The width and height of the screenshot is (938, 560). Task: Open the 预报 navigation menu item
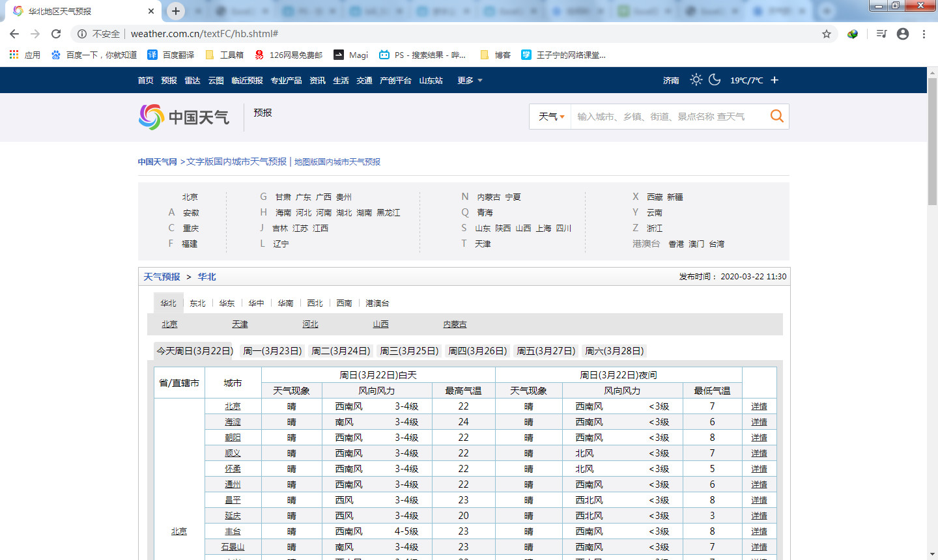(169, 80)
